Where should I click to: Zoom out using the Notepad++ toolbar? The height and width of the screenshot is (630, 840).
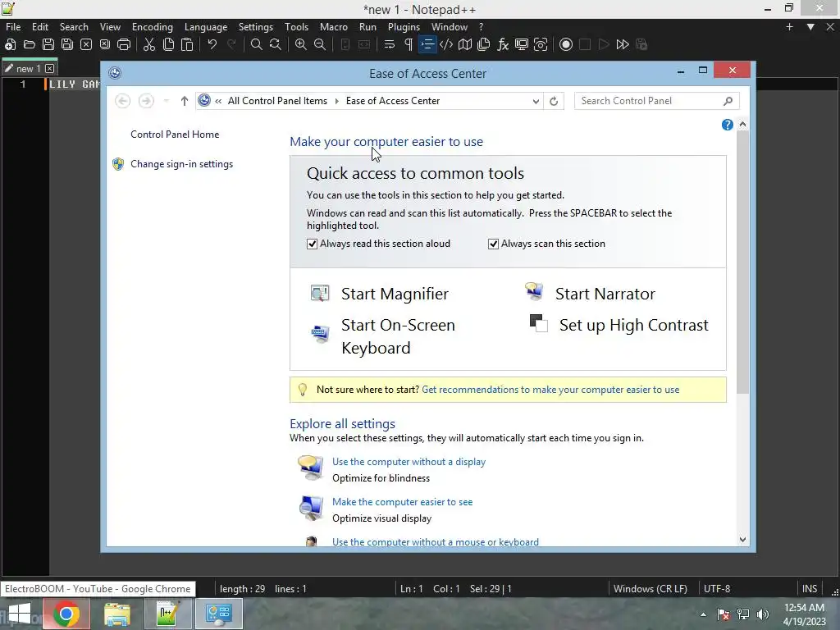320,44
